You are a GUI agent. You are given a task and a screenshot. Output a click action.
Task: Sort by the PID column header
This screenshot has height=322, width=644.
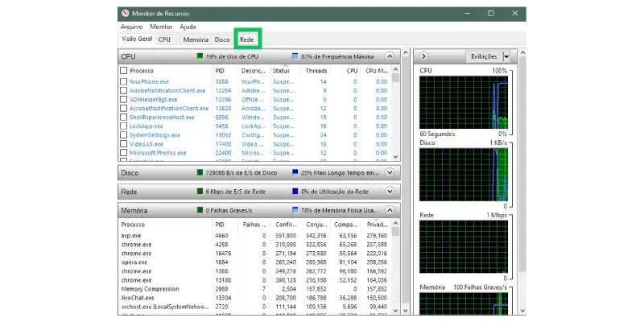[221, 71]
